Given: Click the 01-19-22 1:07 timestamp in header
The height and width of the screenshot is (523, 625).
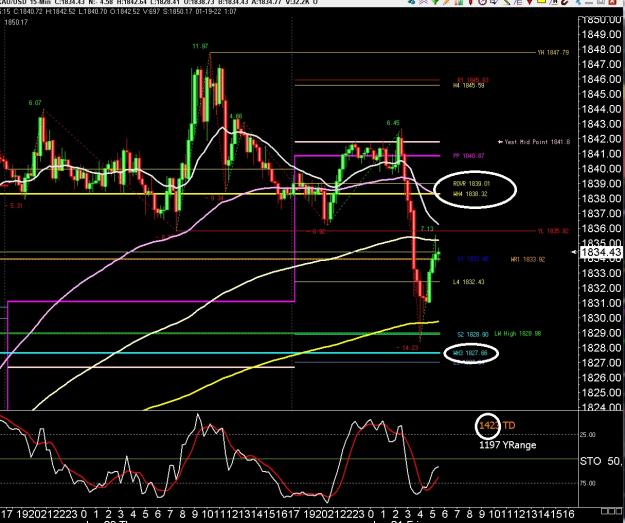Looking at the screenshot, I should pyautogui.click(x=216, y=12).
